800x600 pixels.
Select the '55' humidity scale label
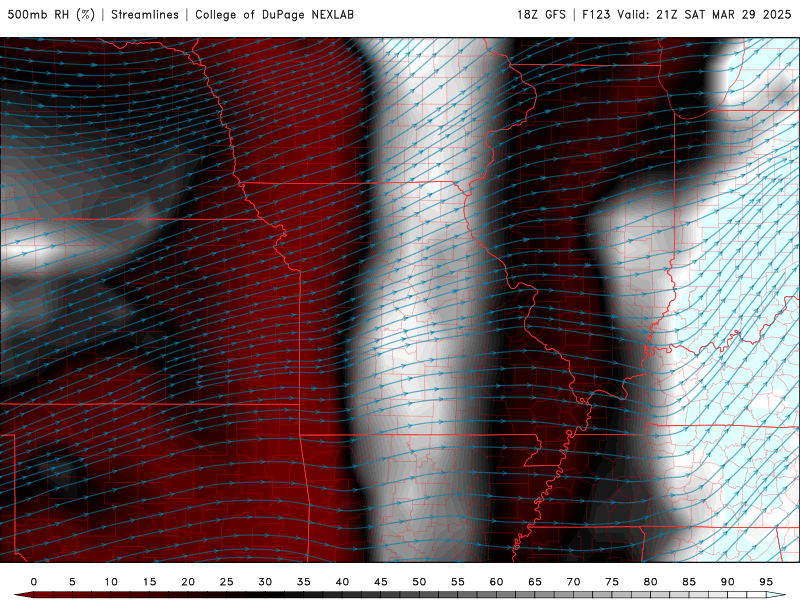pyautogui.click(x=458, y=582)
